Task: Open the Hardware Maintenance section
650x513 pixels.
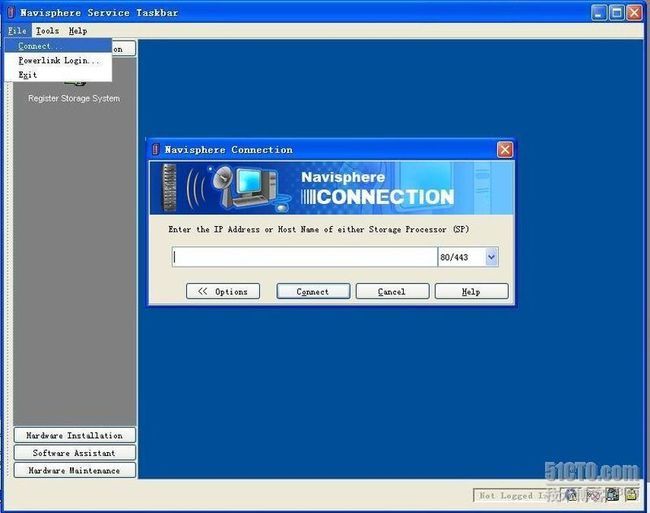Action: pos(75,470)
